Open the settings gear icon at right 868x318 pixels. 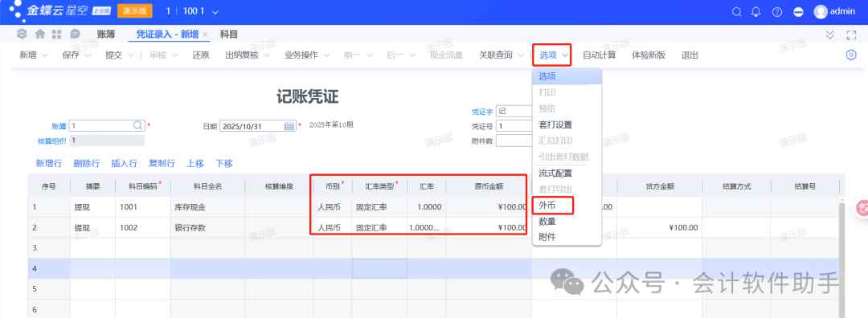tap(851, 55)
